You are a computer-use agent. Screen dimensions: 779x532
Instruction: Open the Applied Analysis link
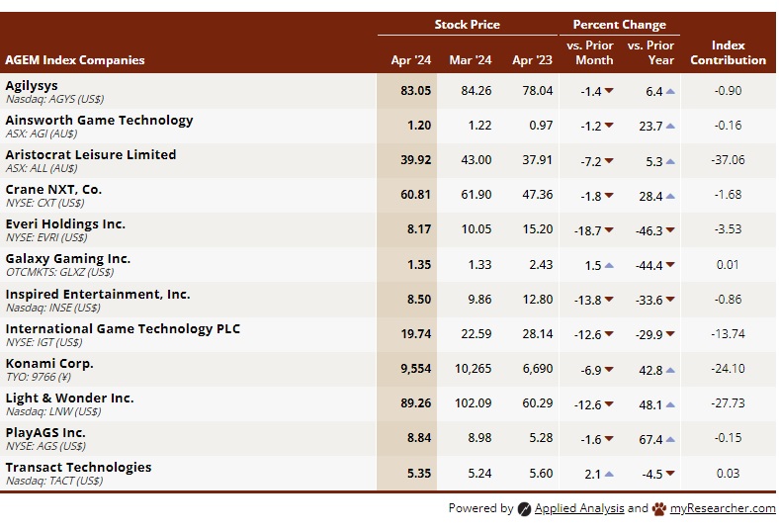click(x=579, y=508)
